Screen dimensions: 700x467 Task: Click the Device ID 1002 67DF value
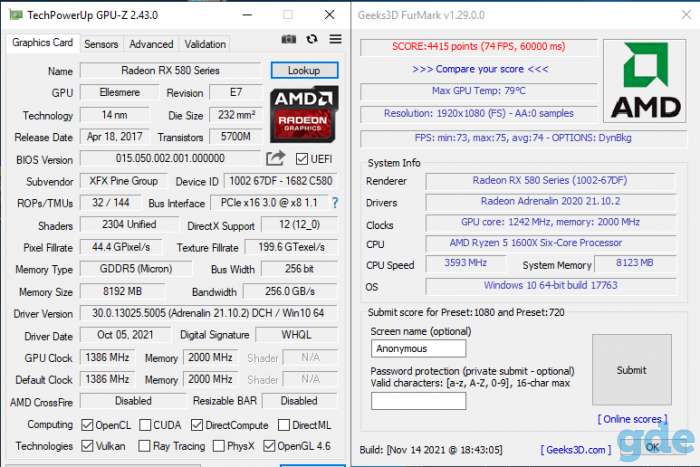(281, 181)
